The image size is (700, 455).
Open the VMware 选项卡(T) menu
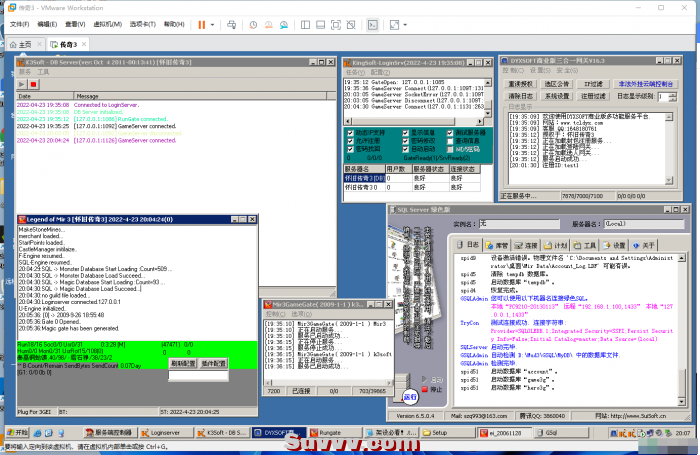[x=142, y=24]
